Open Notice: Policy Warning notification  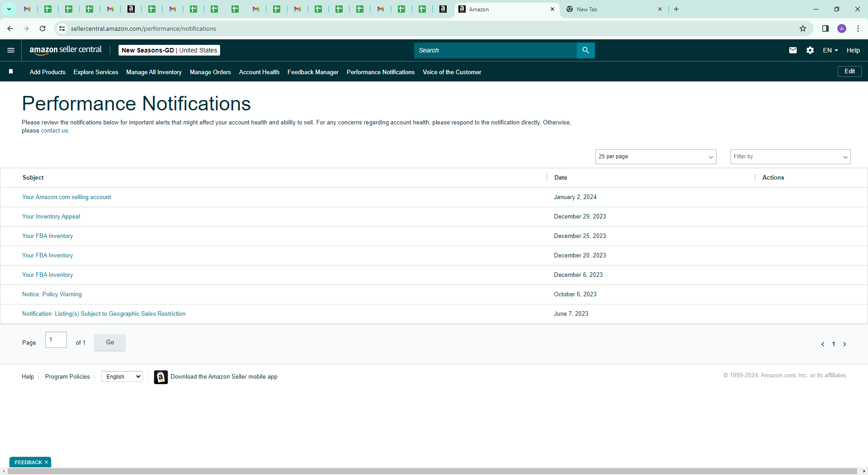tap(52, 294)
